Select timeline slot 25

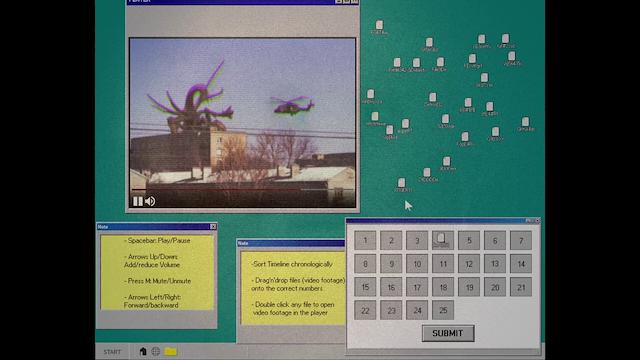(443, 310)
